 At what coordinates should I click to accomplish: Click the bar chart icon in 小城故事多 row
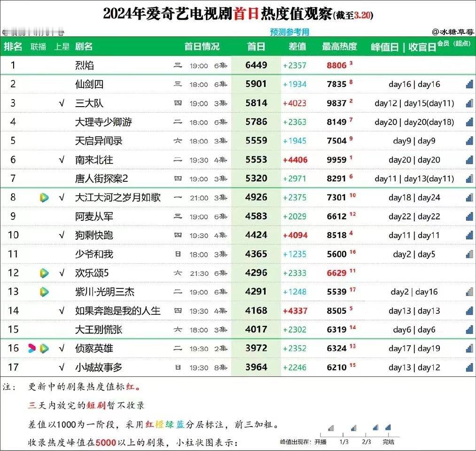pyautogui.click(x=469, y=367)
